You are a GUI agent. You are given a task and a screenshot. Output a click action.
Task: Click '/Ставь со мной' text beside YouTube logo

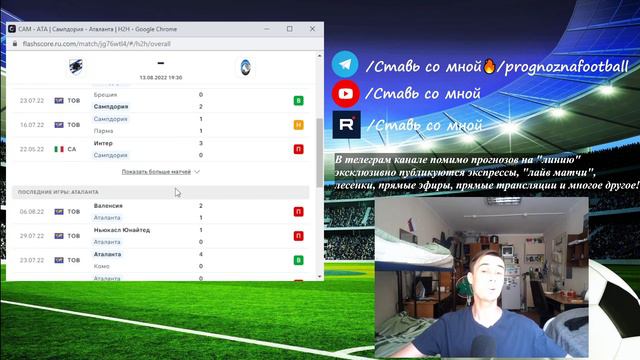[423, 94]
